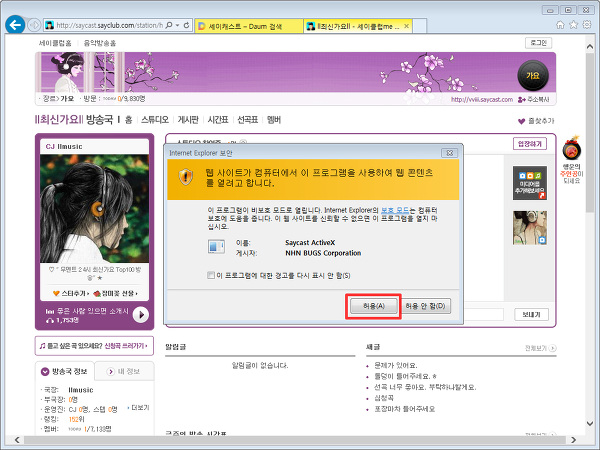
Task: Open a new blank browser tab
Action: coord(420,26)
